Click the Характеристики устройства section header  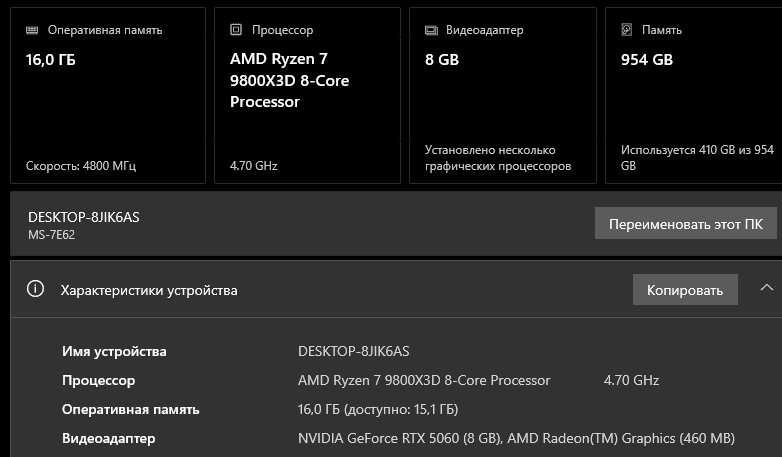coord(150,290)
